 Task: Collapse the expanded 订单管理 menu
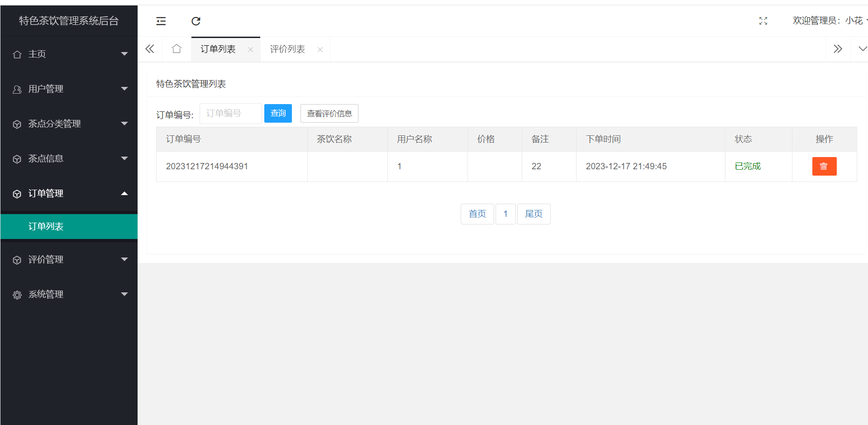pyautogui.click(x=124, y=193)
